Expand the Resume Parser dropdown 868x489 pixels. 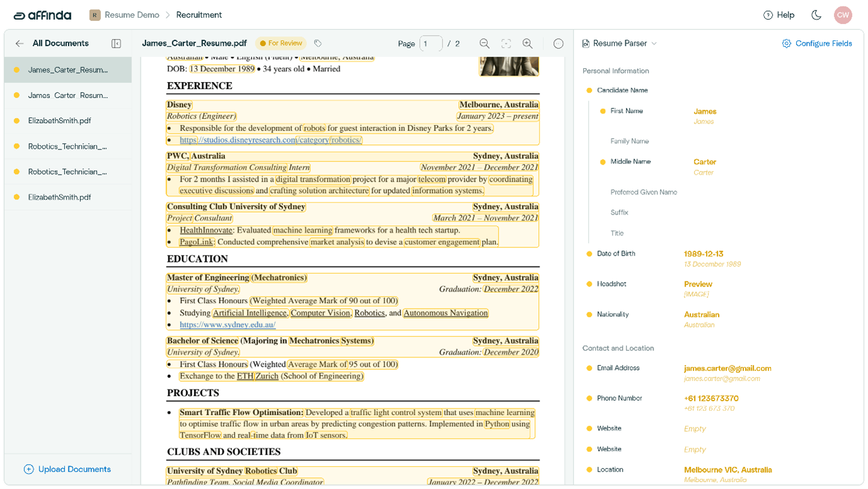(x=620, y=44)
